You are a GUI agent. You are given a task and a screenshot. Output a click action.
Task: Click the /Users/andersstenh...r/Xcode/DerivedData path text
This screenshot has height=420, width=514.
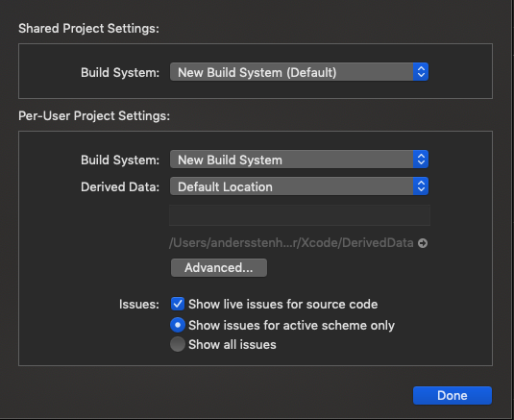coord(291,242)
